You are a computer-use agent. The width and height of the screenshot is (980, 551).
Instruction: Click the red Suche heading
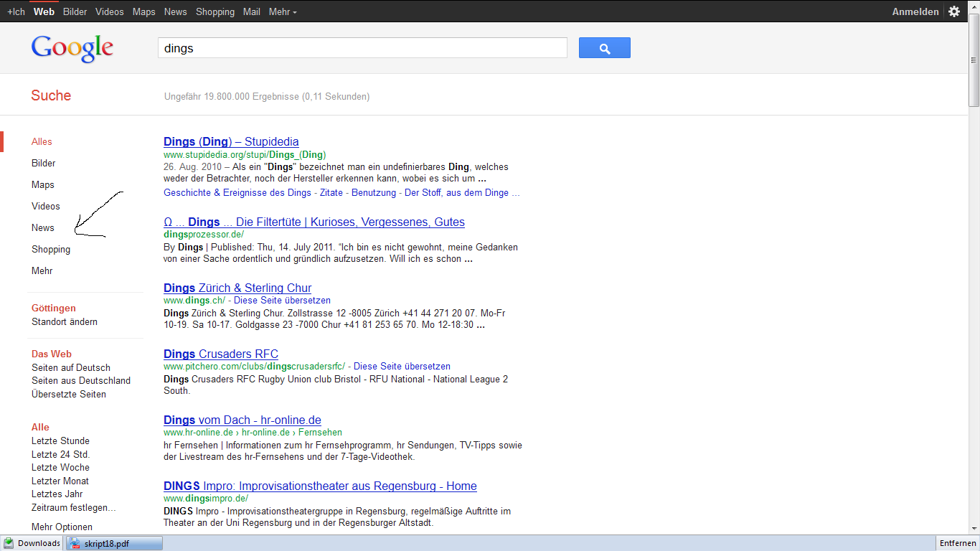(x=51, y=95)
